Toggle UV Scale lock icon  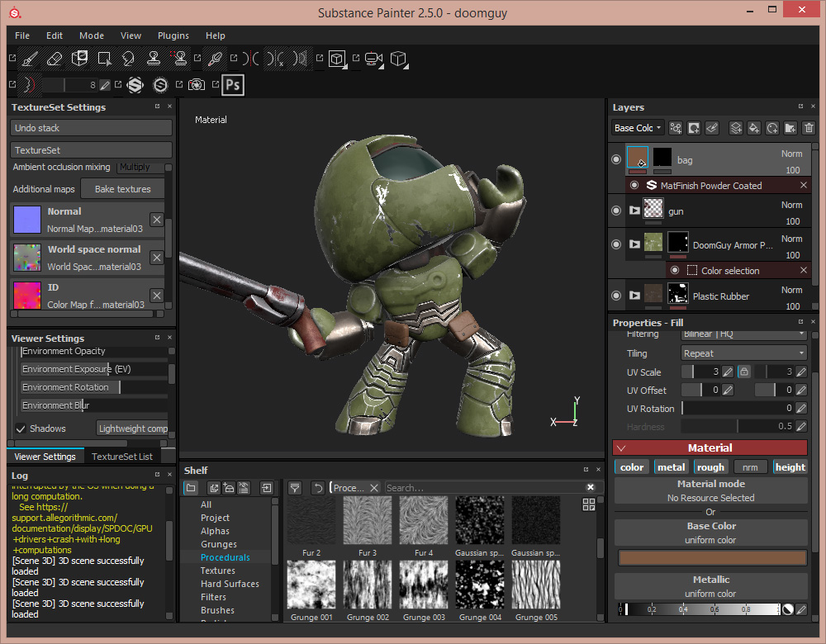click(744, 372)
